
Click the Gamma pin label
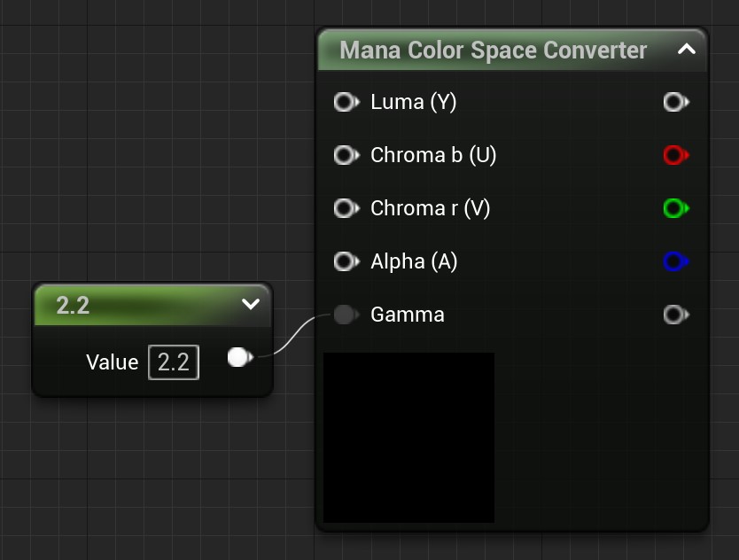(x=408, y=315)
